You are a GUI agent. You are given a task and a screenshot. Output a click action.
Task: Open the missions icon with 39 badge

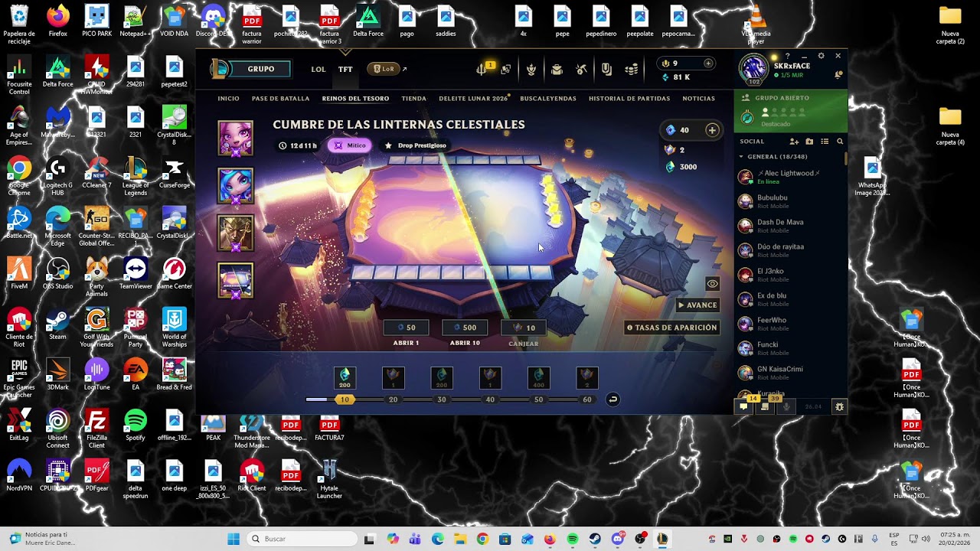point(765,406)
